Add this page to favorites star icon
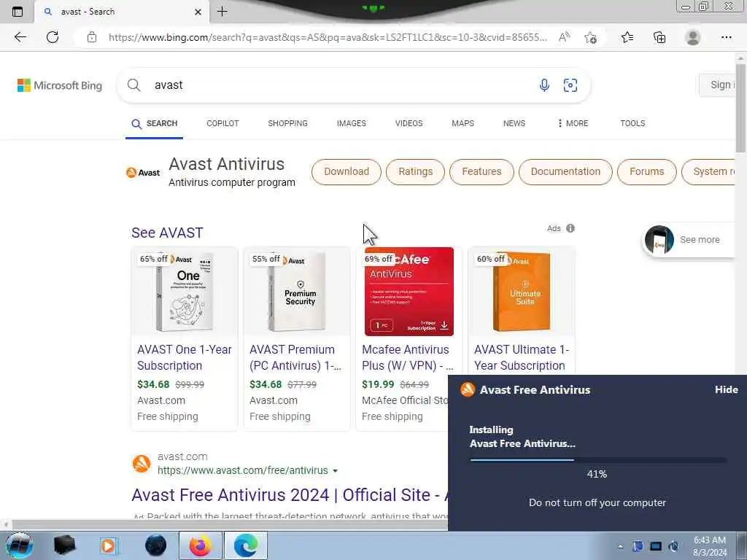The height and width of the screenshot is (560, 747). (x=591, y=37)
